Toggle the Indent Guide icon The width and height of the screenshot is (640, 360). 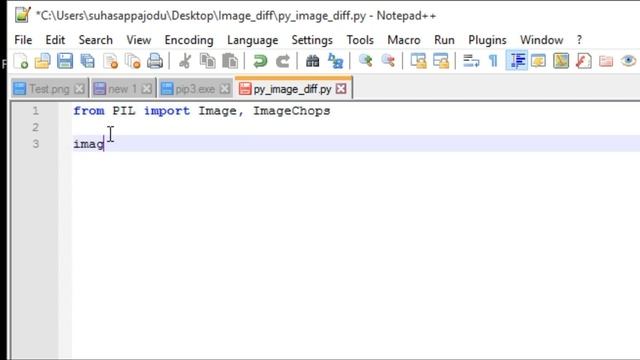517,61
